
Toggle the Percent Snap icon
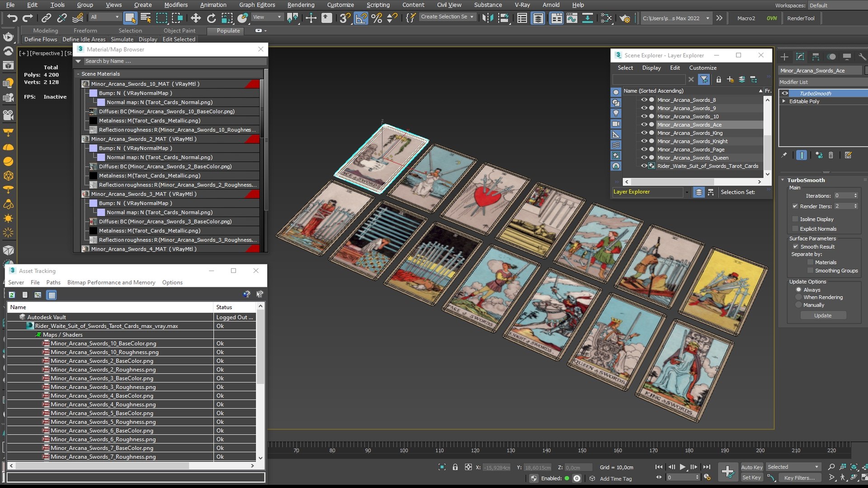click(376, 18)
